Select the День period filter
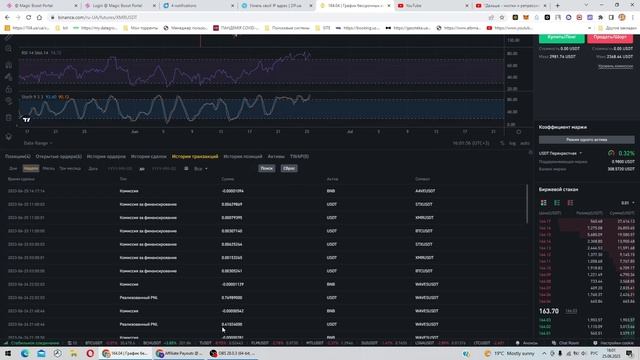 pyautogui.click(x=13, y=169)
